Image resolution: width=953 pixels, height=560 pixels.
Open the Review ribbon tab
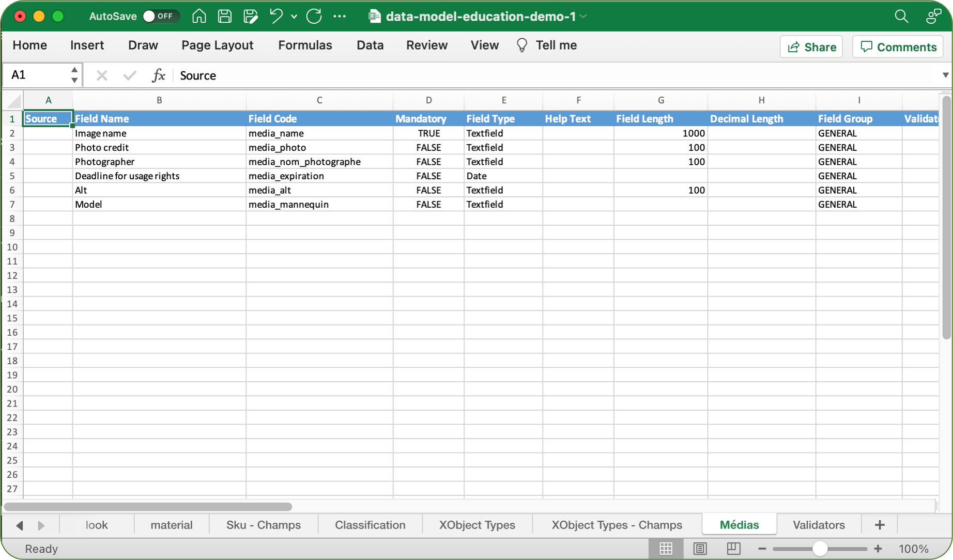426,45
